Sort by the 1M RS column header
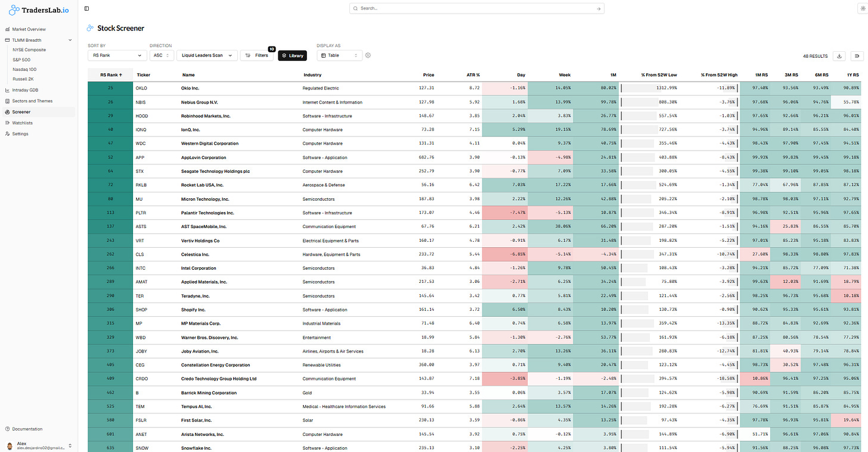Viewport: 868px width, 452px height. point(761,75)
